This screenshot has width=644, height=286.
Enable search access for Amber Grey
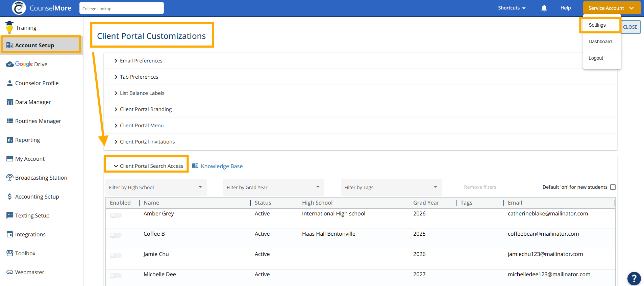pos(116,215)
